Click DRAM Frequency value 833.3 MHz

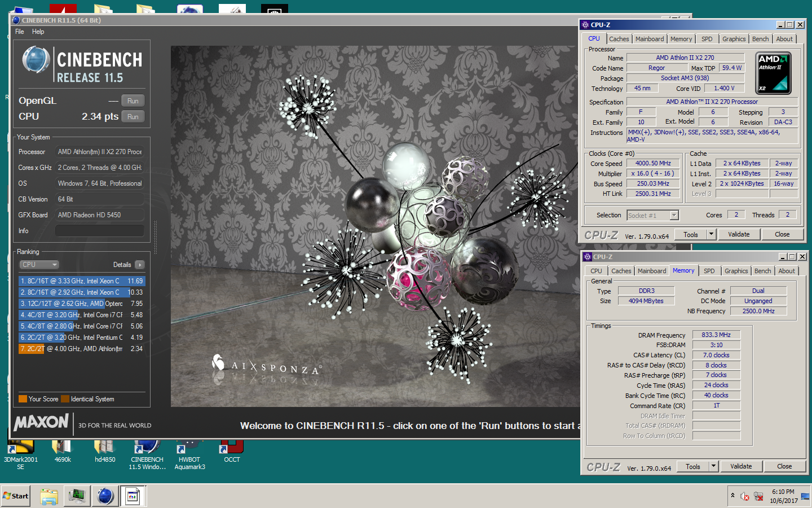pos(716,335)
